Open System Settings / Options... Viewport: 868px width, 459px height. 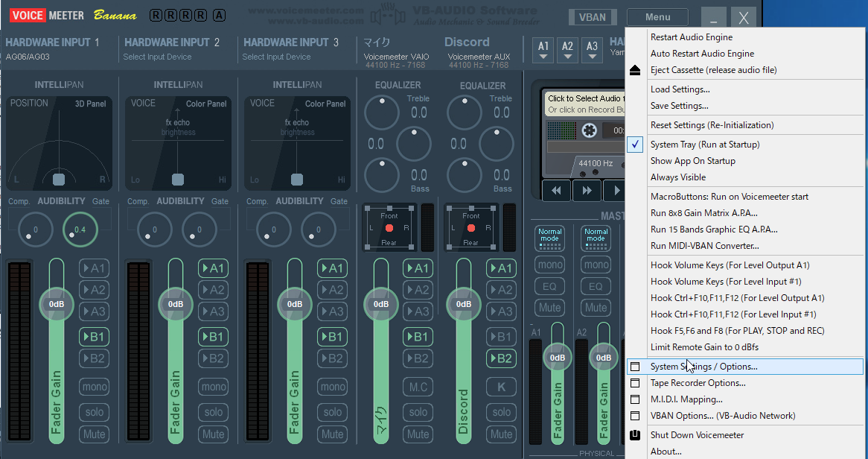(745, 367)
